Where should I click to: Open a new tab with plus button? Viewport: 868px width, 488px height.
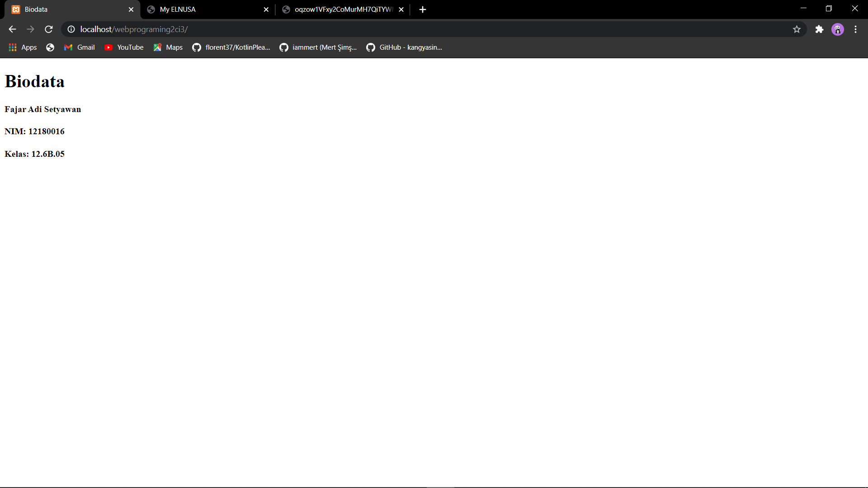click(x=423, y=9)
